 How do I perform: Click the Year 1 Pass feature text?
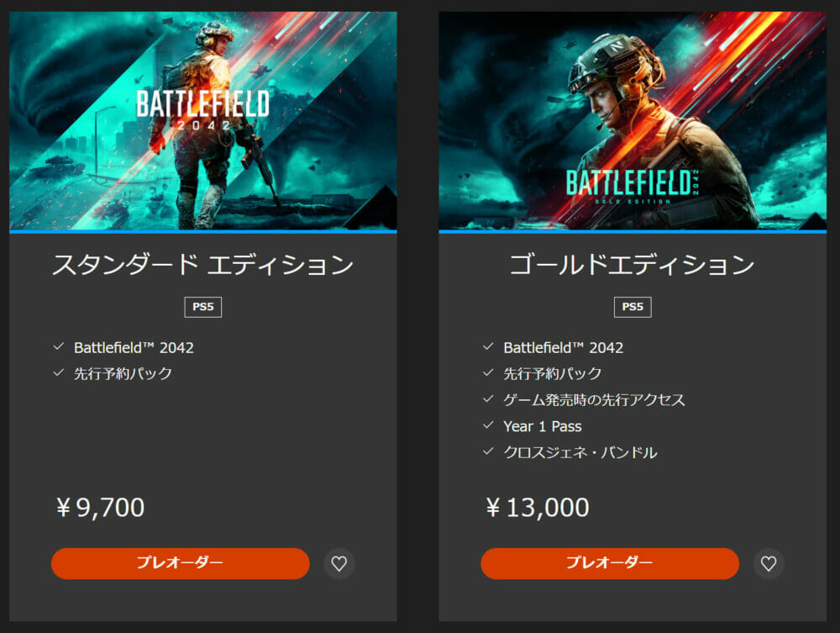tap(543, 426)
